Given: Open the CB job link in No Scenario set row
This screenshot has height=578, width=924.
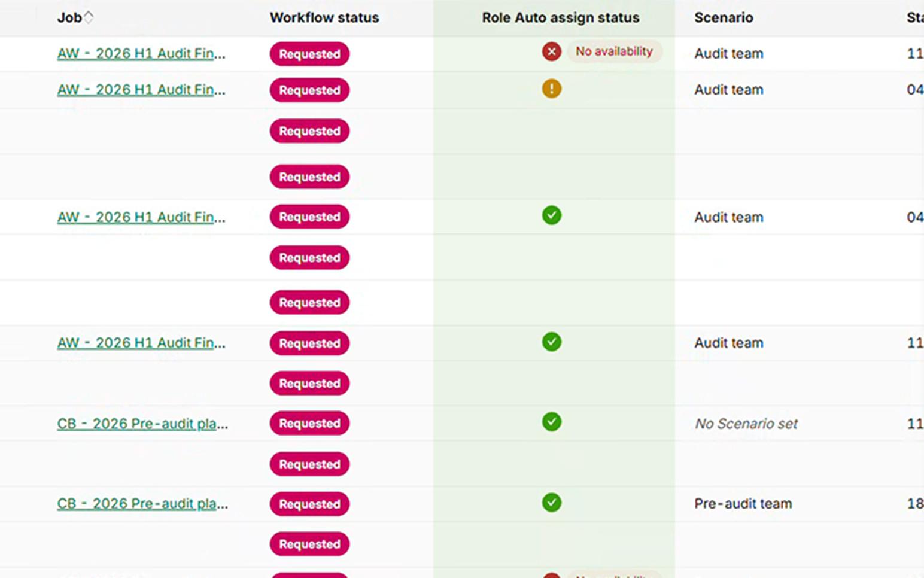Looking at the screenshot, I should [x=142, y=424].
